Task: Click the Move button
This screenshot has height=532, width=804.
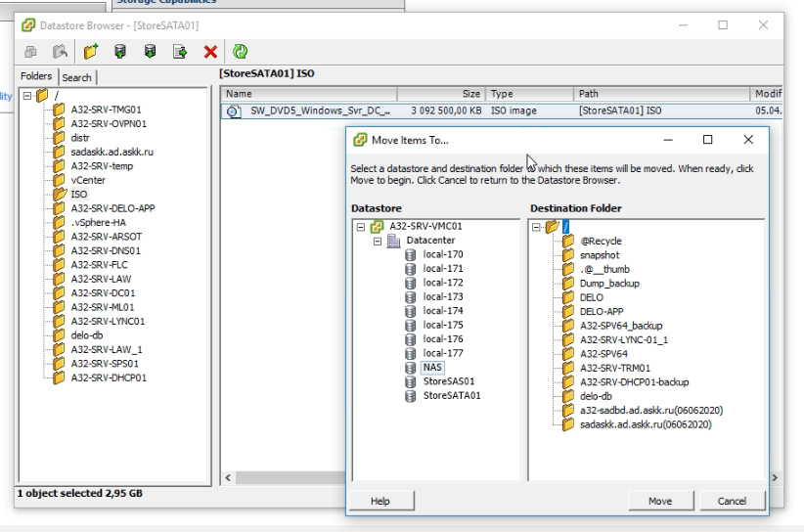Action: pyautogui.click(x=660, y=501)
